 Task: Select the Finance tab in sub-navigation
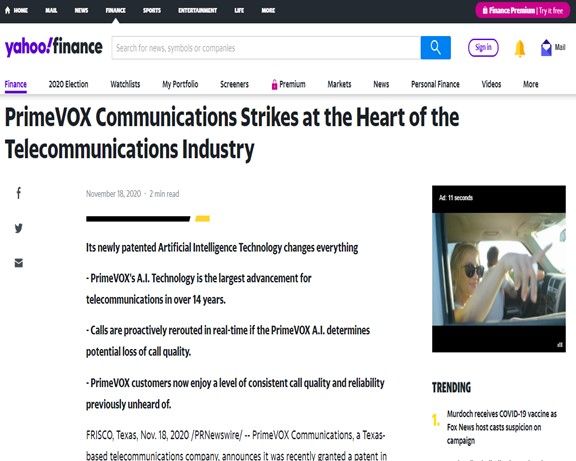[15, 84]
